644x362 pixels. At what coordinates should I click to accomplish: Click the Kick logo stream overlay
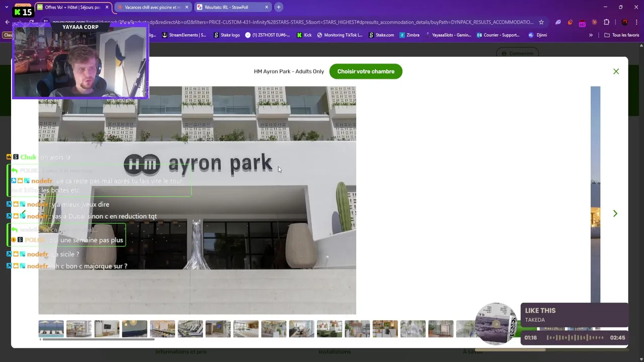(23, 12)
